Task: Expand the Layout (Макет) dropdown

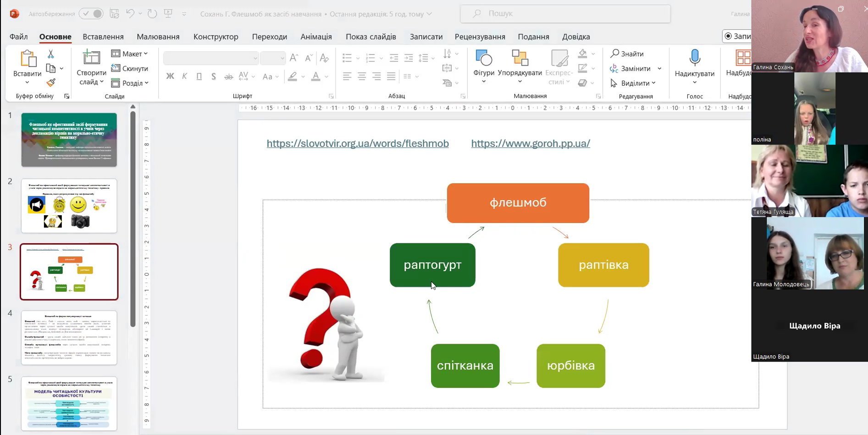Action: pyautogui.click(x=130, y=54)
